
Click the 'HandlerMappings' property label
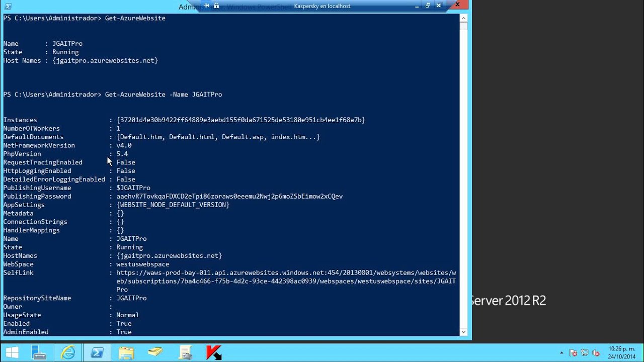[x=31, y=230]
